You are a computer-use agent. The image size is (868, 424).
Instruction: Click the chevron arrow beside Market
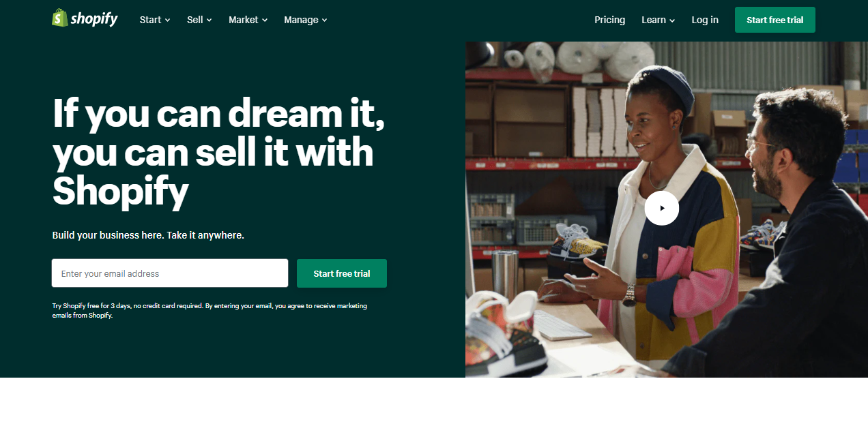coord(264,20)
